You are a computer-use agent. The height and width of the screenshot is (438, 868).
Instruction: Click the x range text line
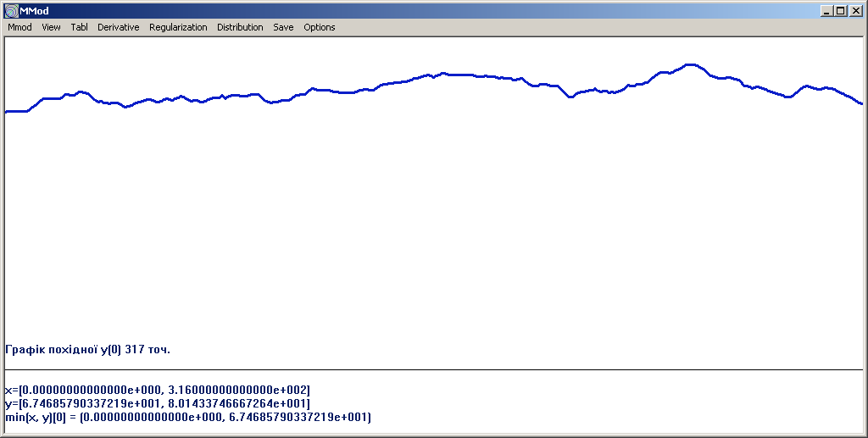click(157, 391)
